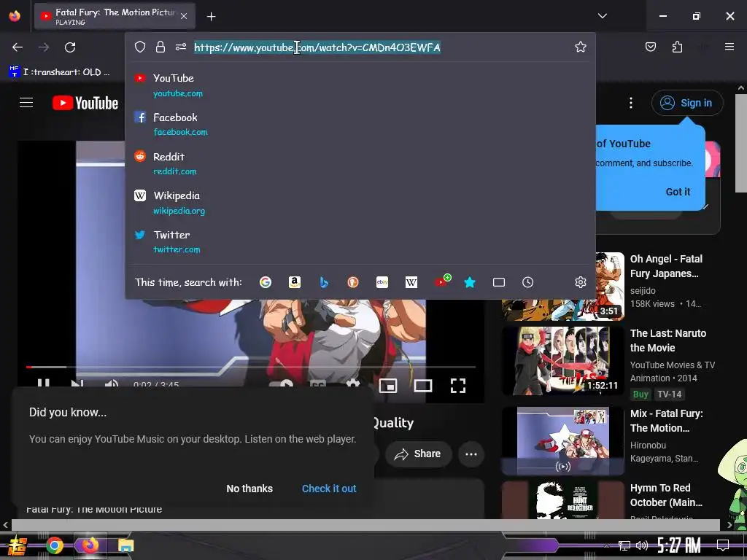Enable miniplayer on the video

pyautogui.click(x=388, y=385)
